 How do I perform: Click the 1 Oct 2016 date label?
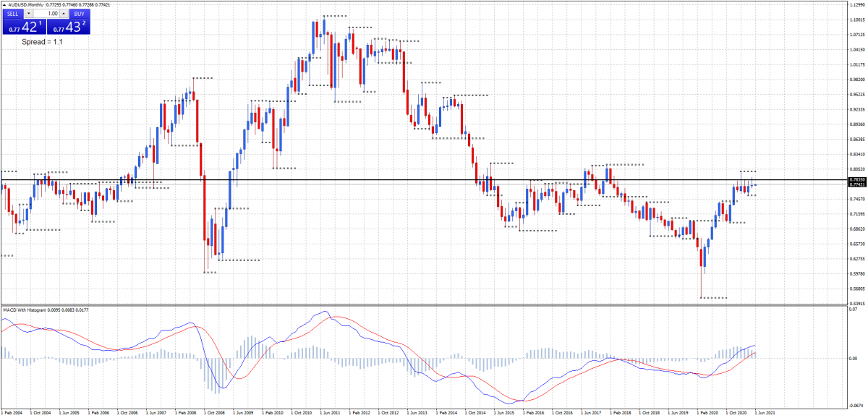coord(563,414)
